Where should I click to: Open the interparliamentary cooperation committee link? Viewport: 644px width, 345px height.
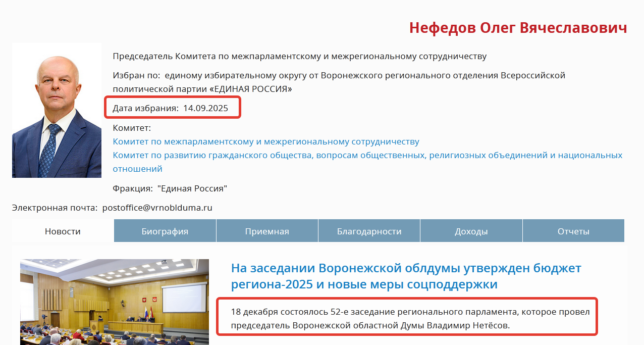click(266, 141)
